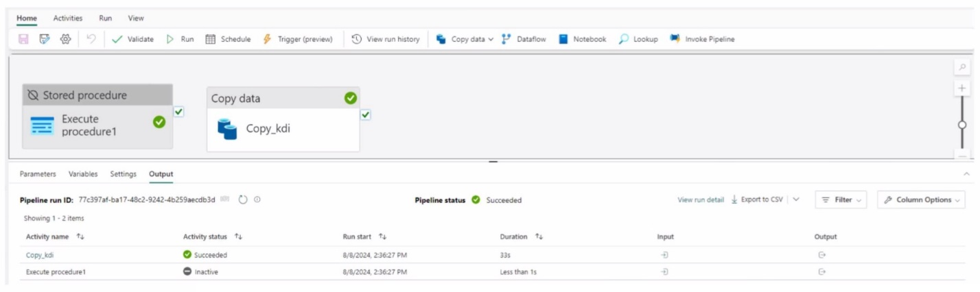Add a Notebook activity from toolbar

[582, 39]
